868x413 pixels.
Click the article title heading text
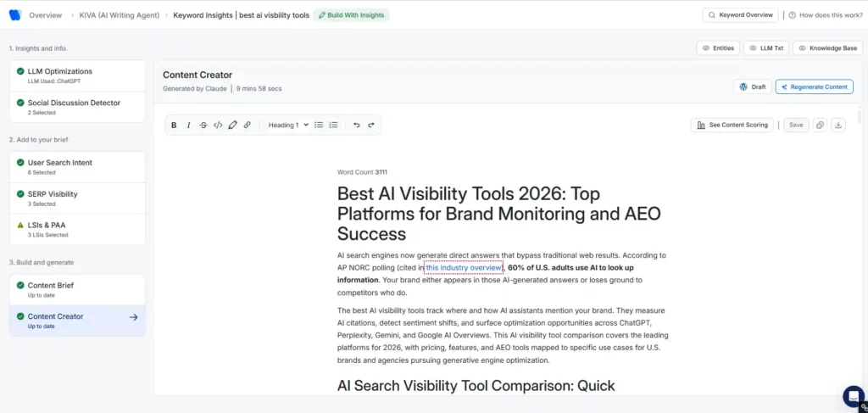(x=498, y=214)
